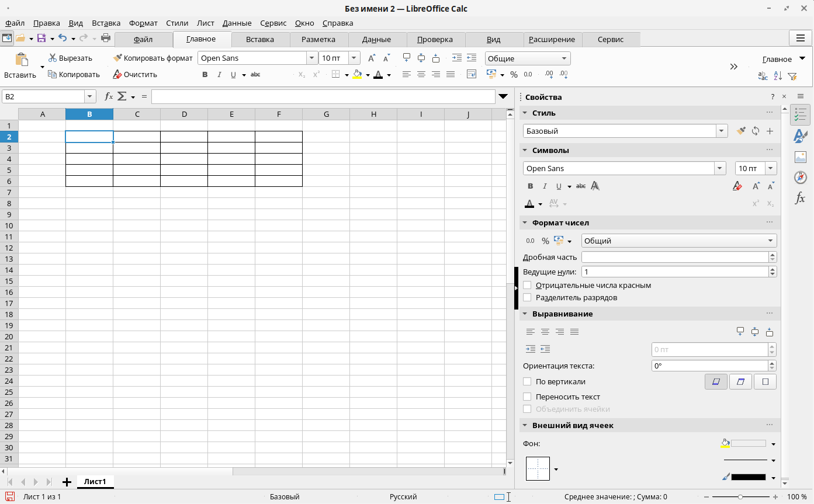
Task: Open the font name dropdown in the ribbon
Action: pos(311,58)
